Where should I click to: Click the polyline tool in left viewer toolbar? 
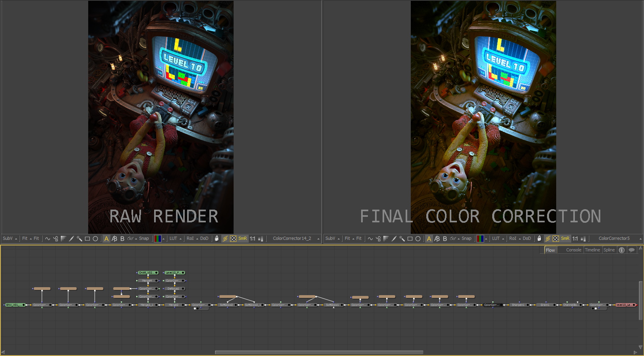pyautogui.click(x=48, y=239)
